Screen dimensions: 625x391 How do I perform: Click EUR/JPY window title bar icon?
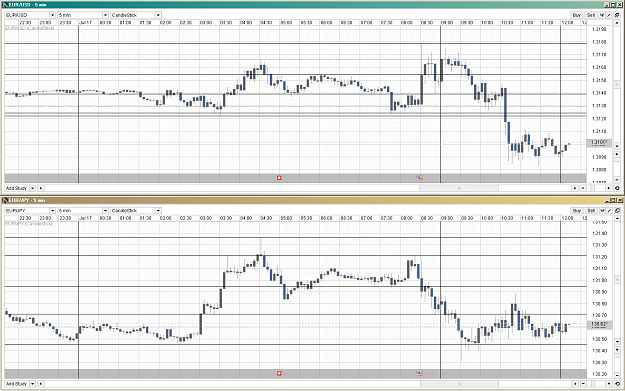point(5,200)
